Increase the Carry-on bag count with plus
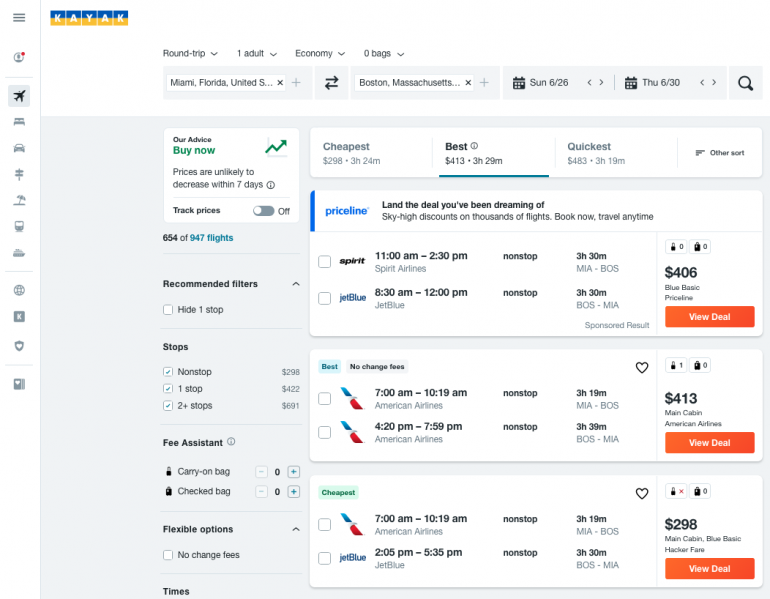Image resolution: width=770 pixels, height=599 pixels. click(294, 471)
